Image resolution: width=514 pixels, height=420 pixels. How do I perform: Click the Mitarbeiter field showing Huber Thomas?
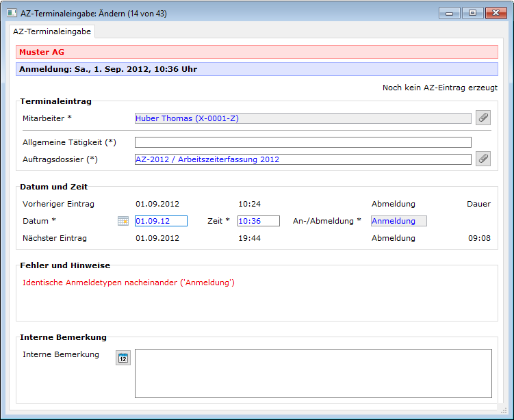coord(303,118)
